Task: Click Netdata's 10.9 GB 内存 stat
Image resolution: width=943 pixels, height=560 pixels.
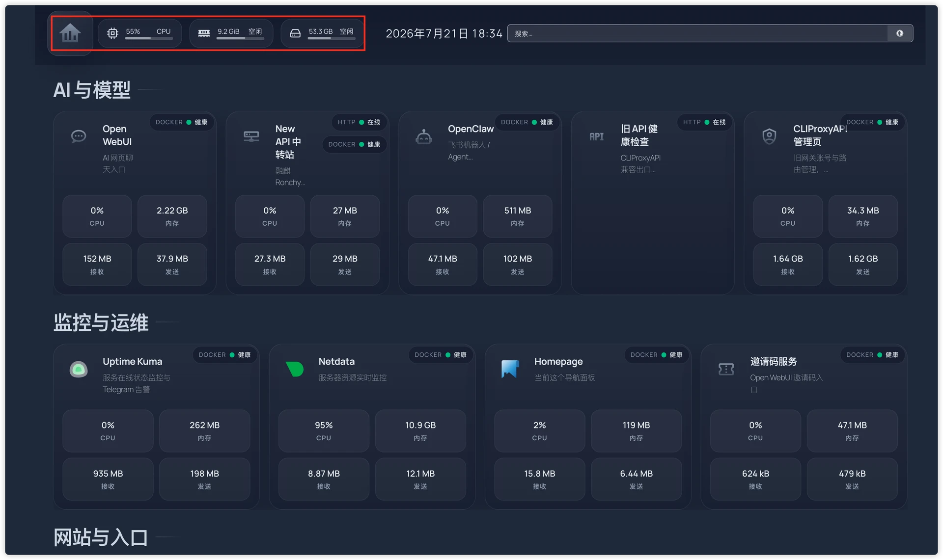Action: [x=420, y=430]
